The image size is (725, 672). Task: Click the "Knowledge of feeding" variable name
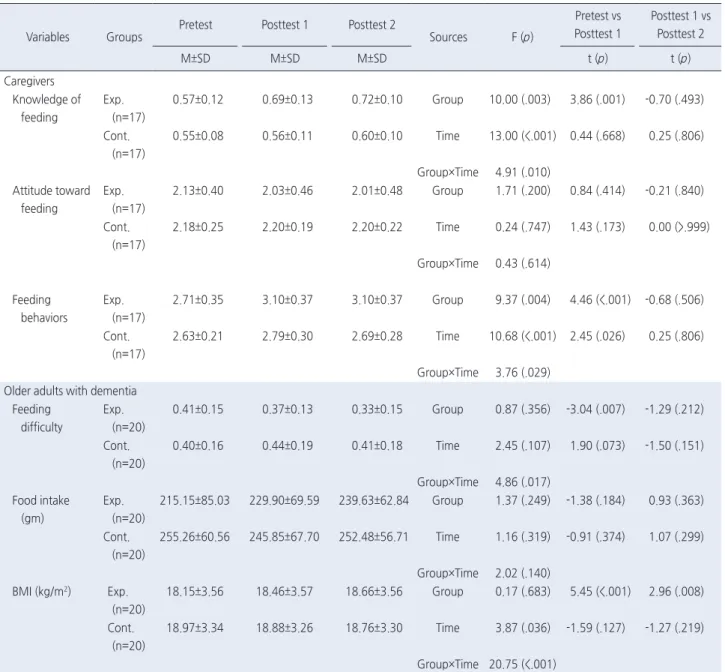pyautogui.click(x=46, y=108)
